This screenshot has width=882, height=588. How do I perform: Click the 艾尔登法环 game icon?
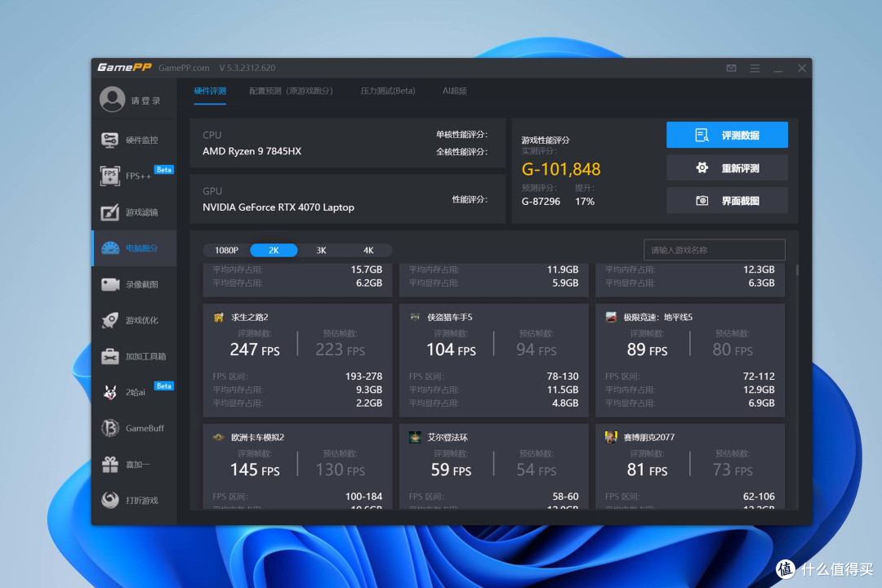coord(415,437)
